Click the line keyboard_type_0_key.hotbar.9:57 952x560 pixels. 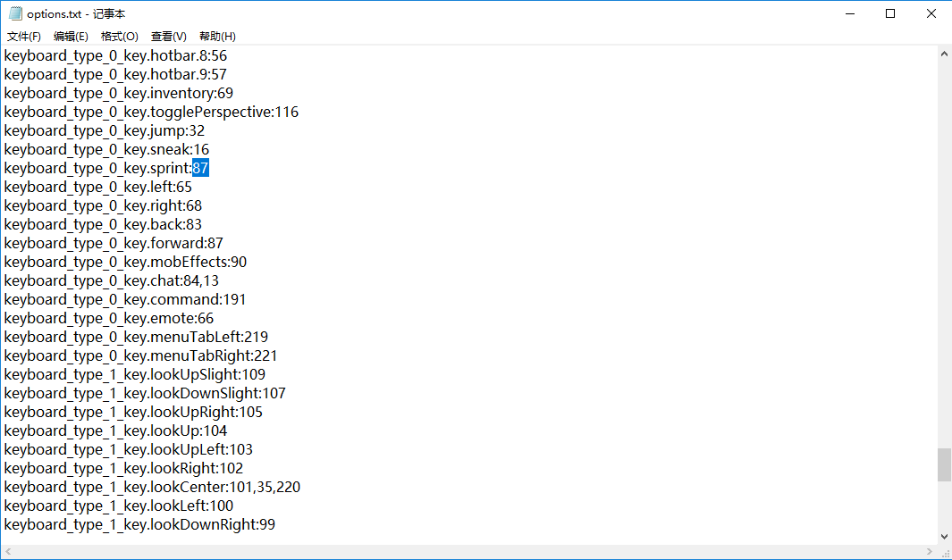(115, 75)
